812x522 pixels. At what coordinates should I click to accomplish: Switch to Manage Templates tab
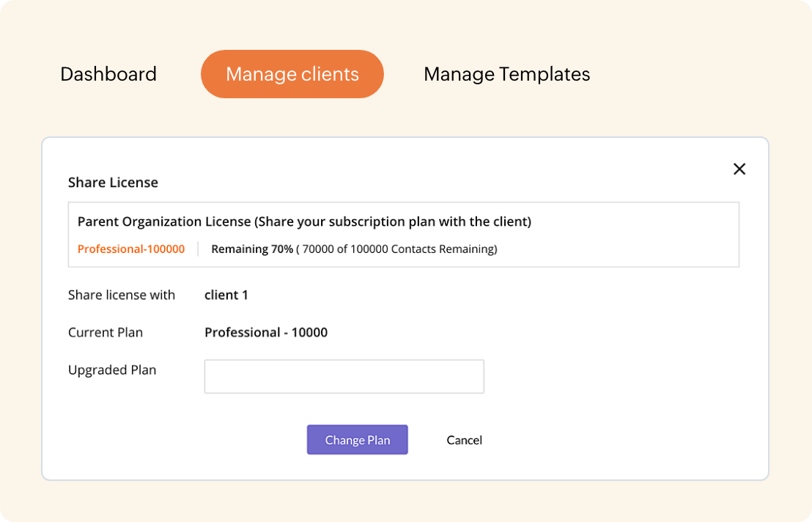(x=506, y=74)
